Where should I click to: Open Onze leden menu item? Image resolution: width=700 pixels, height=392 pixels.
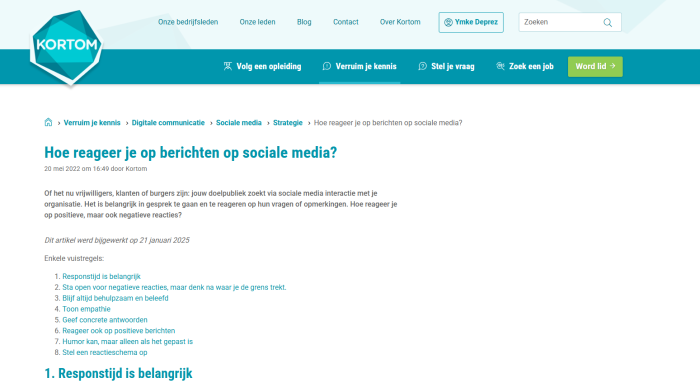(258, 22)
